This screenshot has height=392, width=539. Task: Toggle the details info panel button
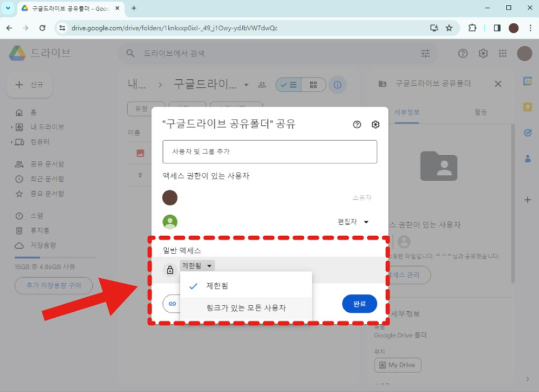pos(338,85)
